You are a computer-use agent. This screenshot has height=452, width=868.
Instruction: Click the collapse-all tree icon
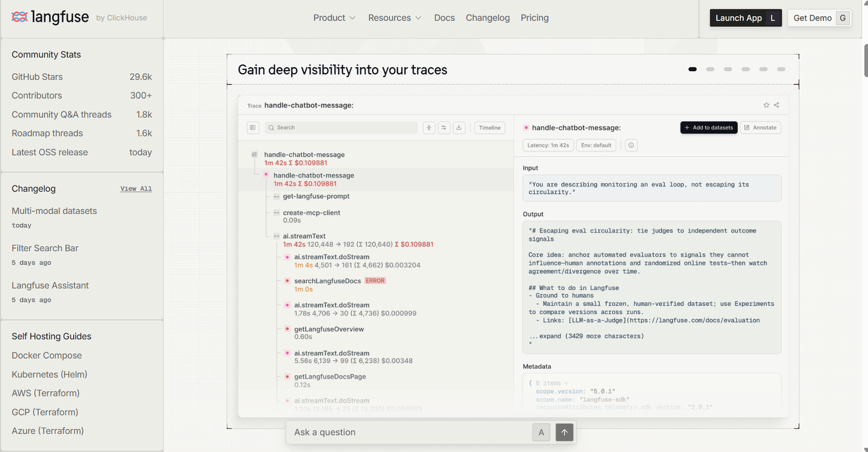429,128
